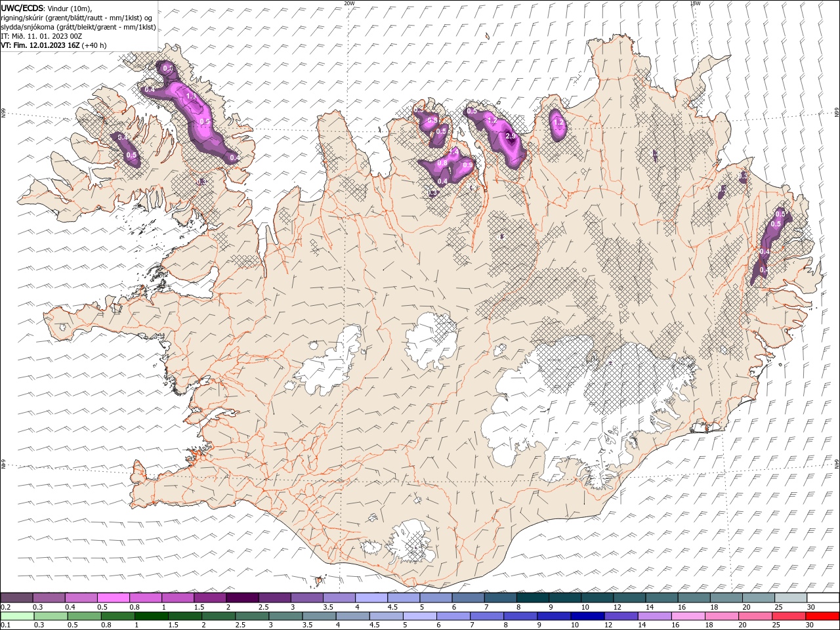Select upper legend swatch between 4 and 4.5
The image size is (840, 630).
pos(371,598)
